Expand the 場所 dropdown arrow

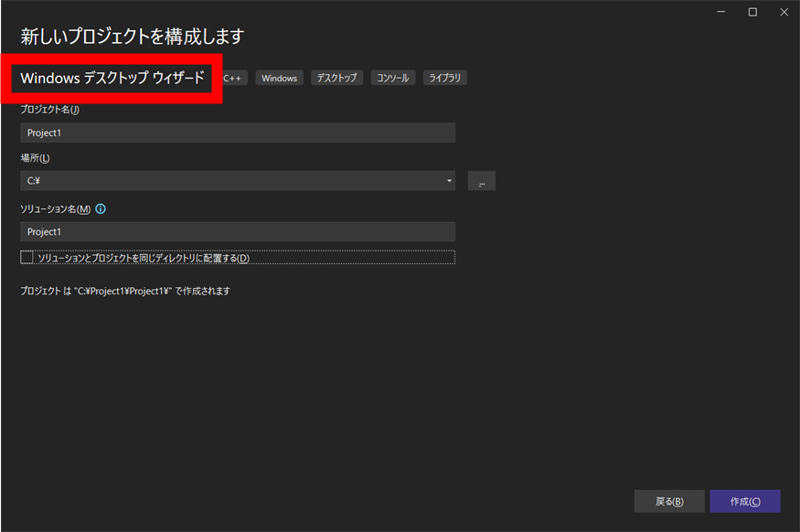tap(449, 181)
